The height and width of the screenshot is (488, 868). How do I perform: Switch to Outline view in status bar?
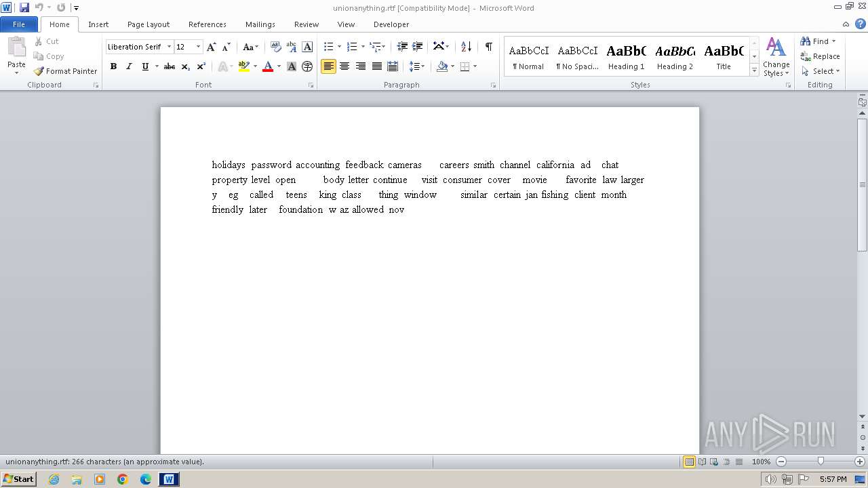tap(726, 462)
